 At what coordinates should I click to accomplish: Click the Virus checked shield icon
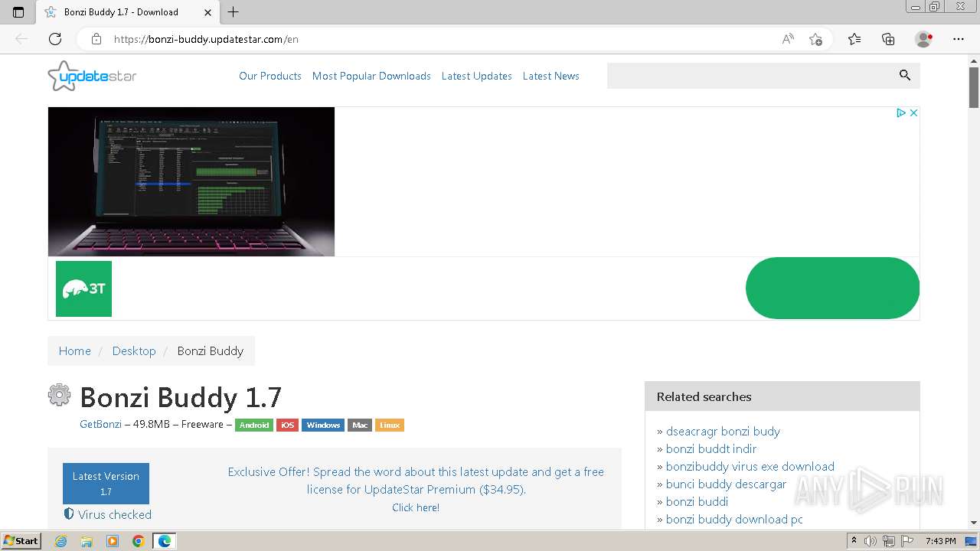coord(69,514)
